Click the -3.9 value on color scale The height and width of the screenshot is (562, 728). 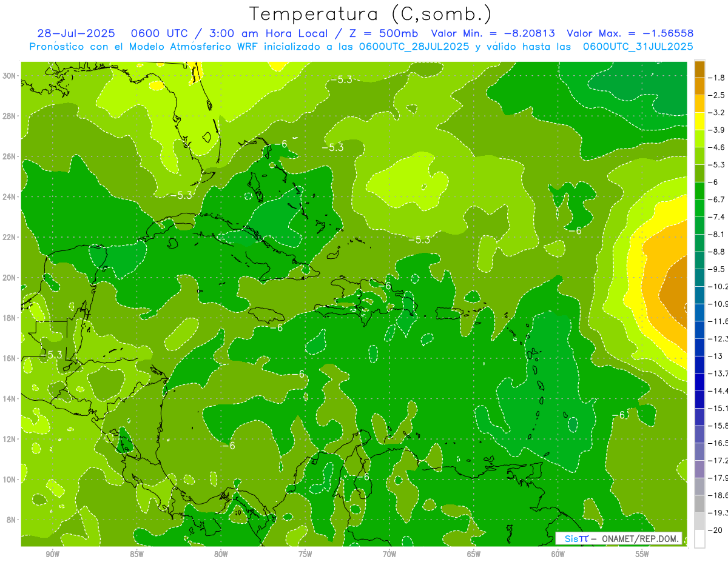[716, 130]
